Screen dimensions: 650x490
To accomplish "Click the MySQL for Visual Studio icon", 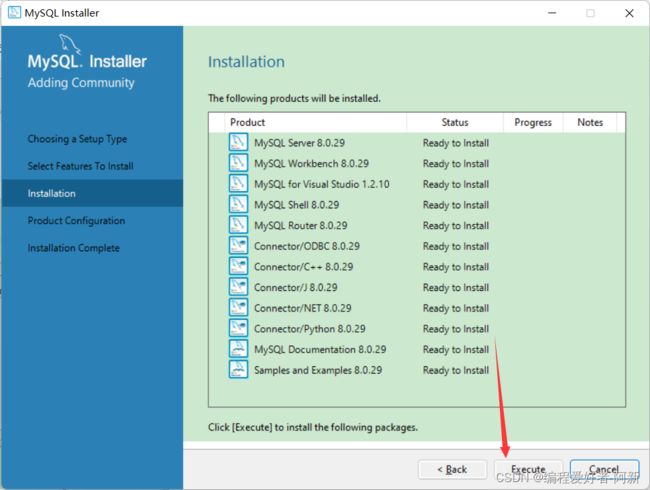I will click(x=238, y=184).
